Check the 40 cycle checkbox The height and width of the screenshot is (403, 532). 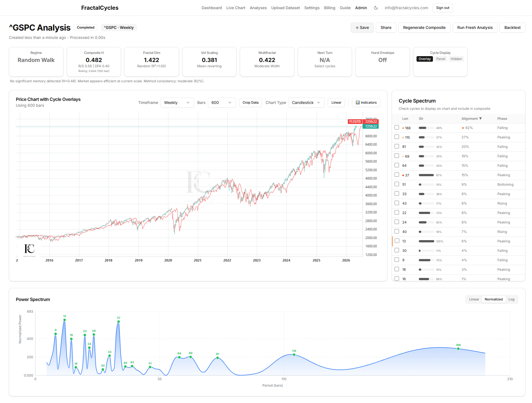tap(397, 232)
